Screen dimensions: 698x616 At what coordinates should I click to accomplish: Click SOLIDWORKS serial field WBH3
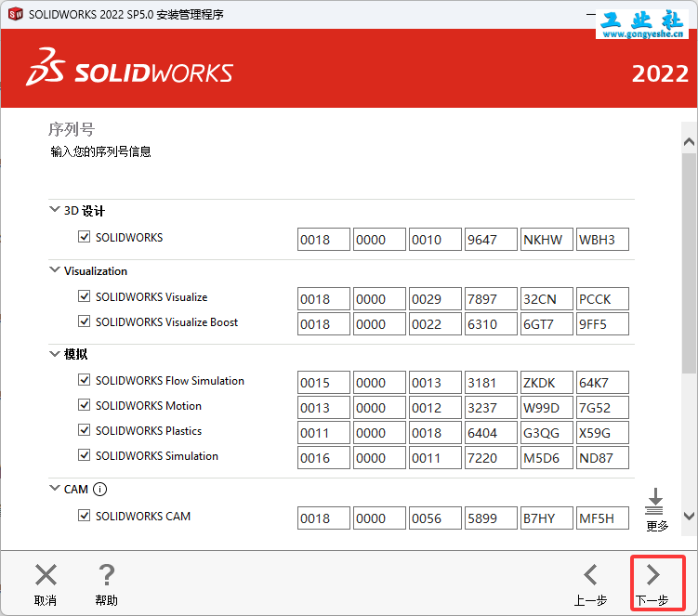tap(602, 240)
